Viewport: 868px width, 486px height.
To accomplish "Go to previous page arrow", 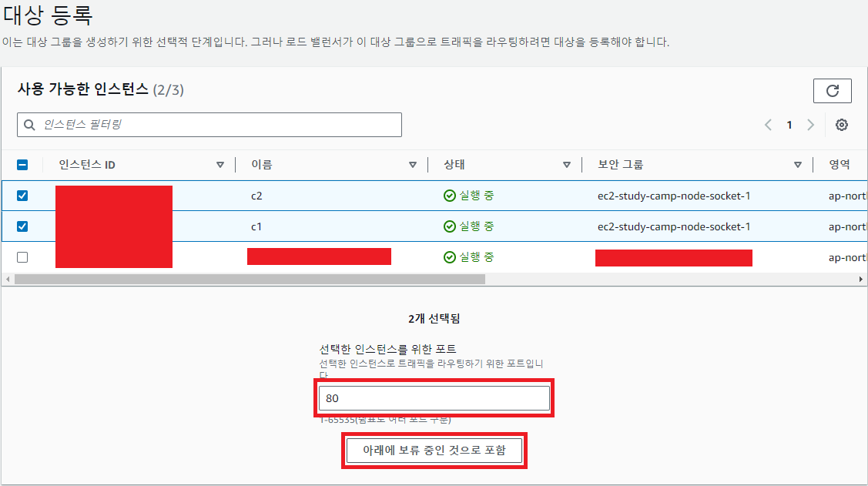I will pyautogui.click(x=769, y=125).
